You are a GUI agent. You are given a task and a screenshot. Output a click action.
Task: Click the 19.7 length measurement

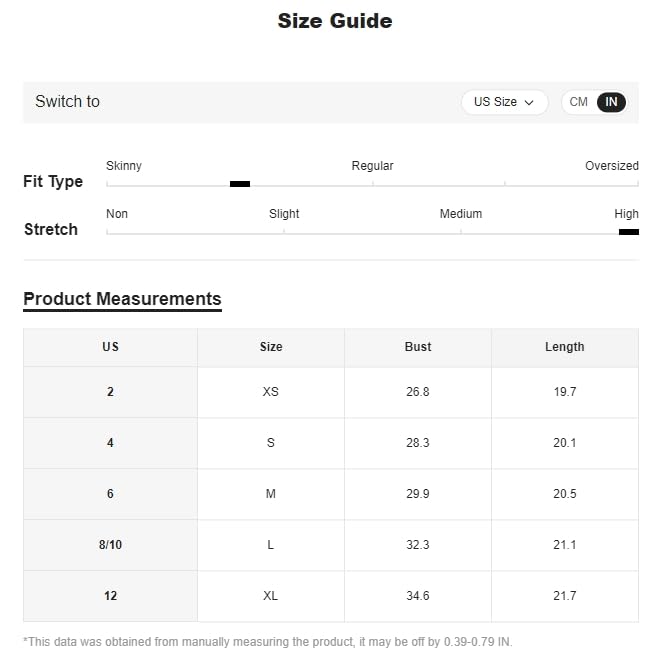[565, 392]
